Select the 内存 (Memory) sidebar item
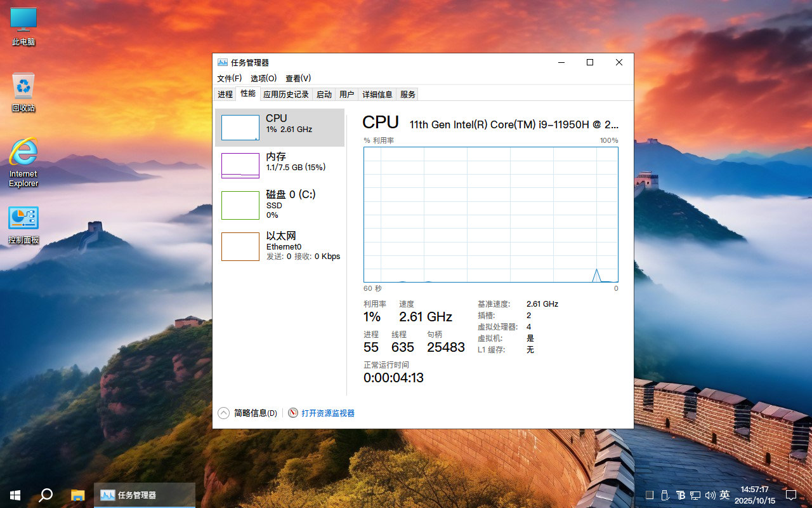The image size is (812, 508). click(280, 165)
